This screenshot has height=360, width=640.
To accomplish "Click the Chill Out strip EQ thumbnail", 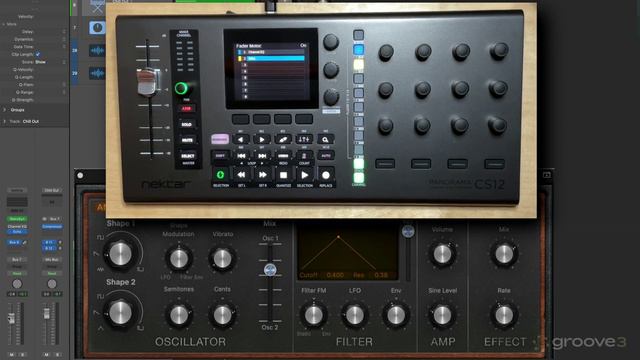I will pos(52,202).
